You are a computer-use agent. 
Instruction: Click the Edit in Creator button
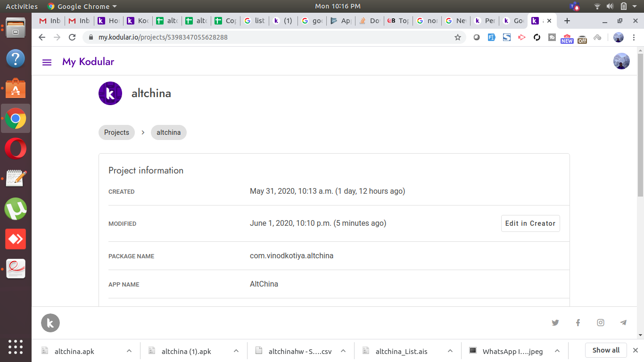530,223
